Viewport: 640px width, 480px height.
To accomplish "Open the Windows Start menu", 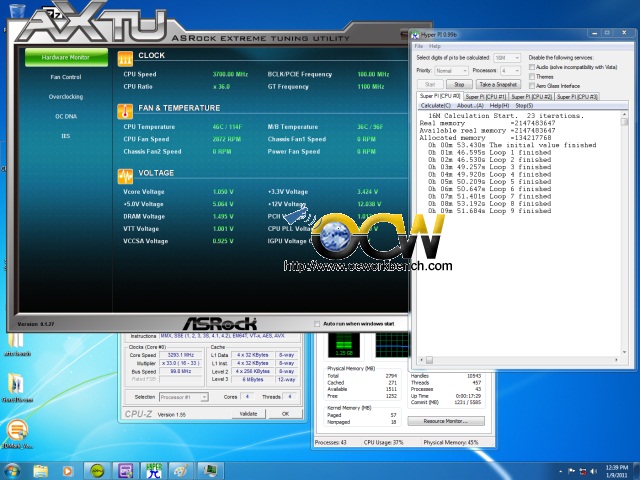I will pos(12,471).
